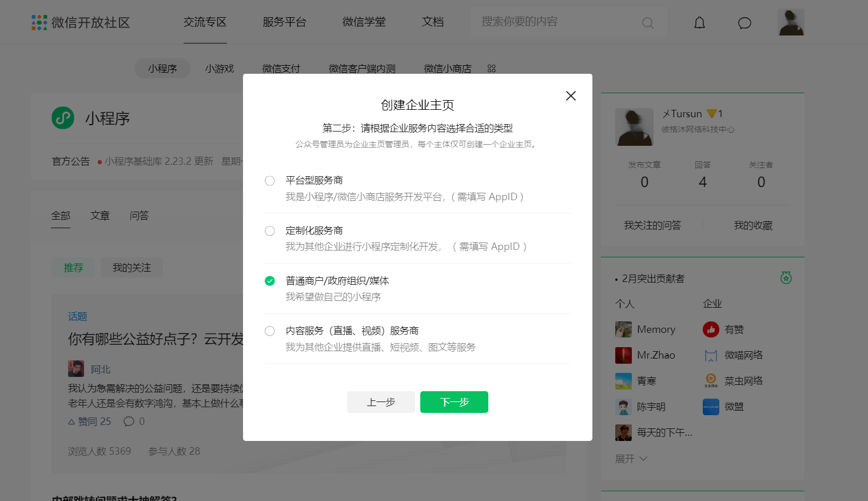Open the 服务平台 nav tab
The image size is (868, 501).
click(x=285, y=22)
